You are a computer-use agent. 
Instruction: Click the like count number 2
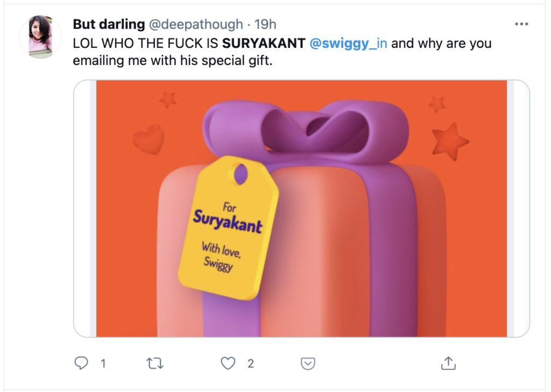click(250, 364)
